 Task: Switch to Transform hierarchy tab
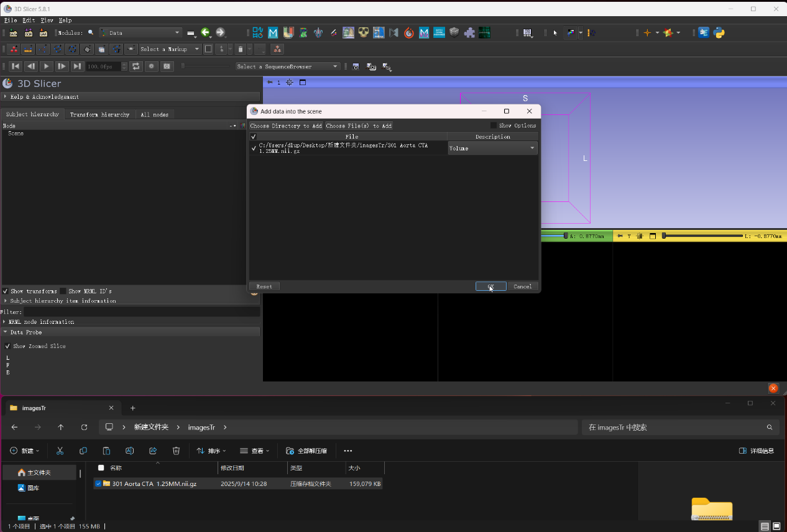pyautogui.click(x=99, y=114)
